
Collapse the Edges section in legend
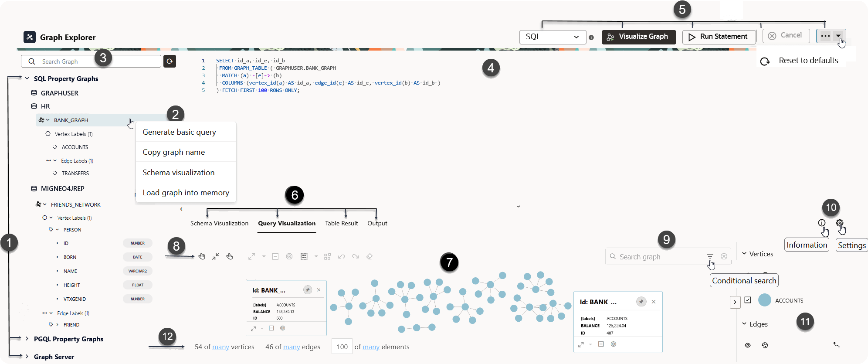coord(744,324)
